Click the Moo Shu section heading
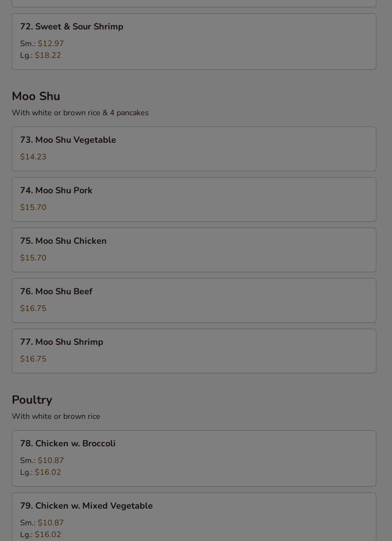The image size is (392, 541). click(36, 96)
